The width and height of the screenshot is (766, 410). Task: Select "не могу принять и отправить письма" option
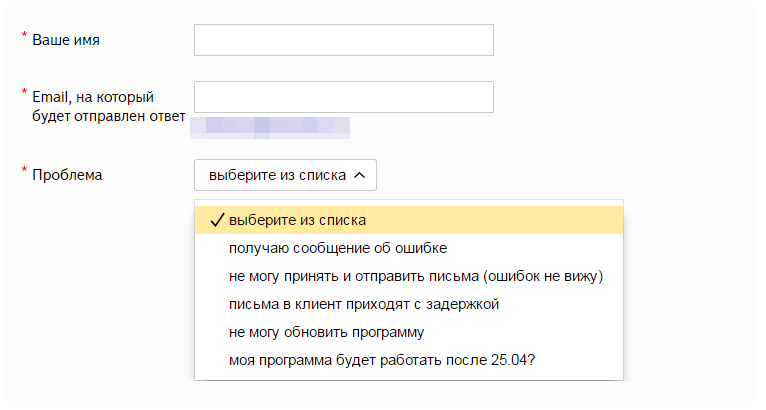coord(417,276)
